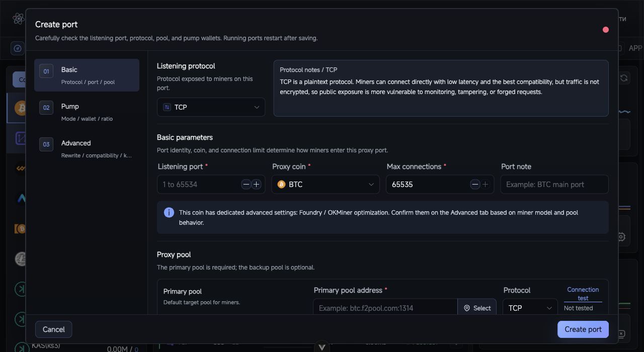Switch to the 02 Pump step
644x352 pixels.
[87, 112]
